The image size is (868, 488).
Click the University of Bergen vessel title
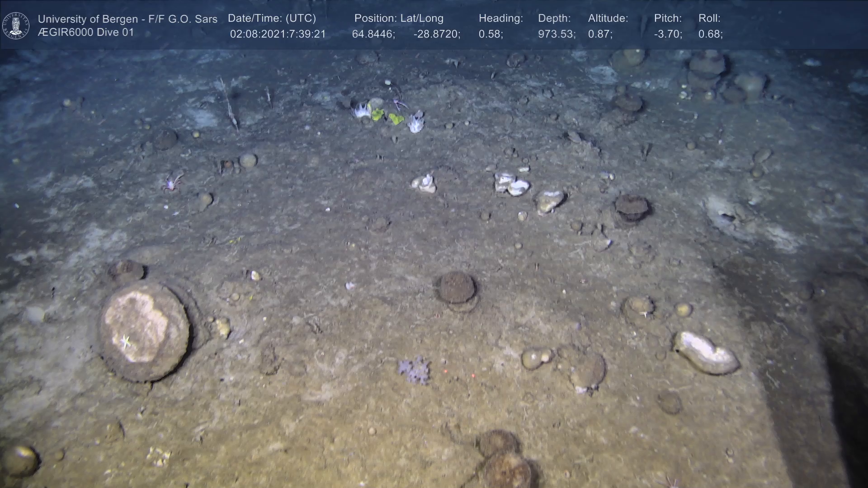[x=127, y=19]
